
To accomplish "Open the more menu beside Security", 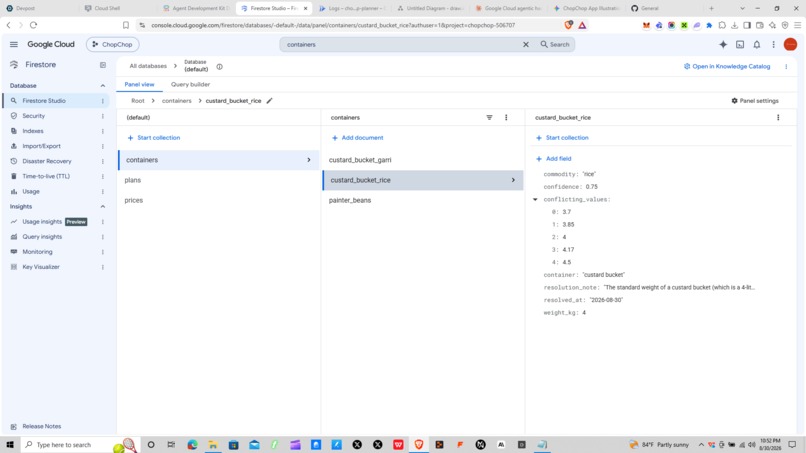I will (x=103, y=116).
